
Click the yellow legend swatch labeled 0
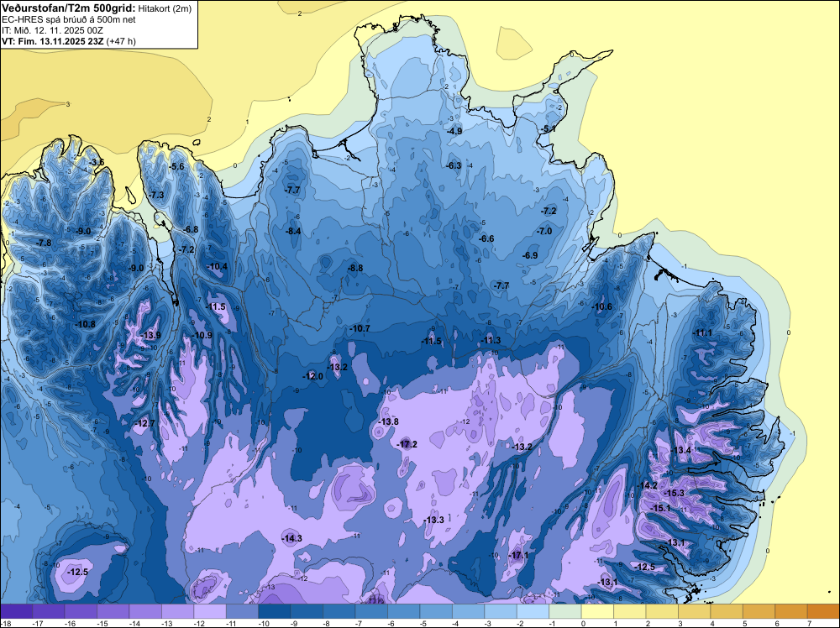pos(597,611)
